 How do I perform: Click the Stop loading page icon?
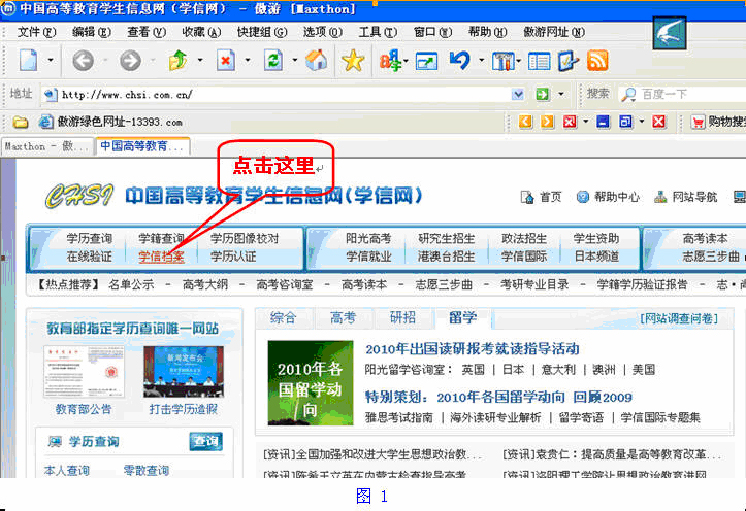pos(226,60)
